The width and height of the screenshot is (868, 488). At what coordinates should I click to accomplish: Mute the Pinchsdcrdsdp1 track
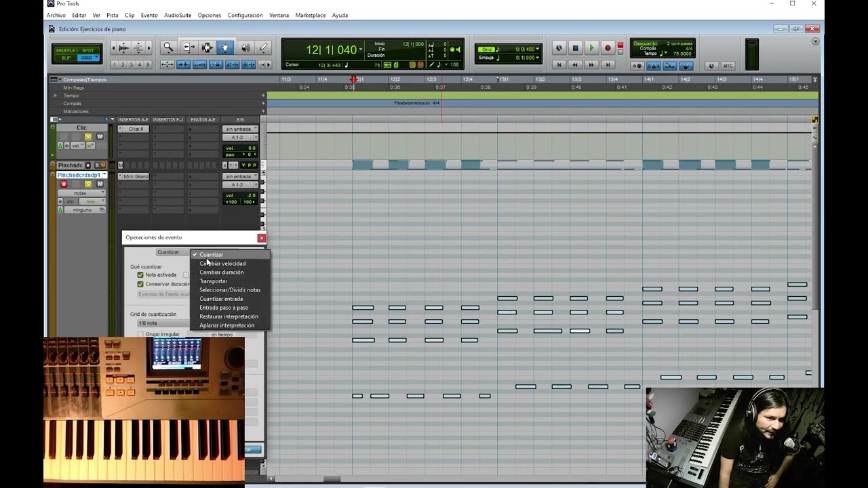pyautogui.click(x=100, y=184)
